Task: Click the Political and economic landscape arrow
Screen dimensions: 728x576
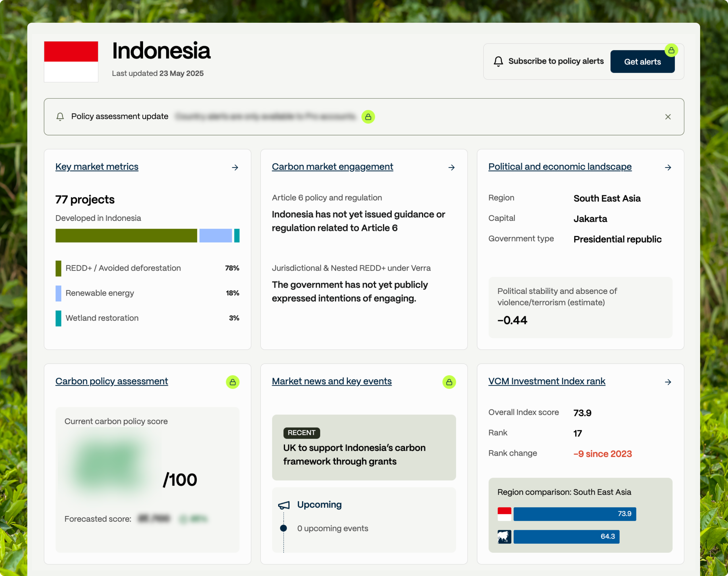Action: [668, 168]
